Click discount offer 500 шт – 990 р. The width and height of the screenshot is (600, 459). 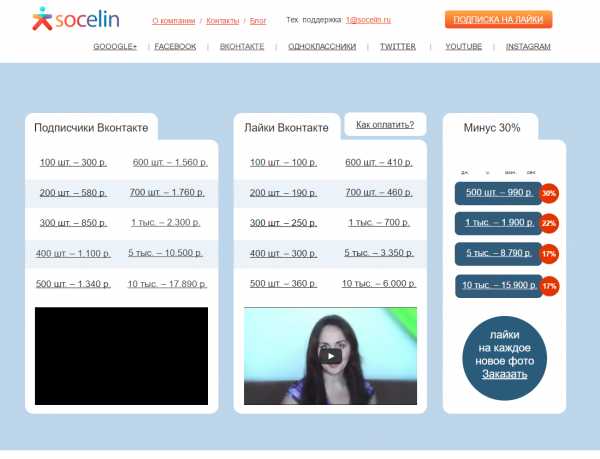[498, 193]
